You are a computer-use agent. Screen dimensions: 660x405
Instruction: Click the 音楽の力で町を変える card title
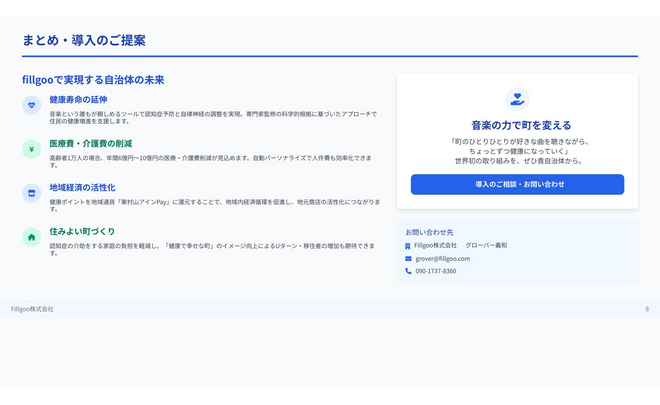pos(517,125)
